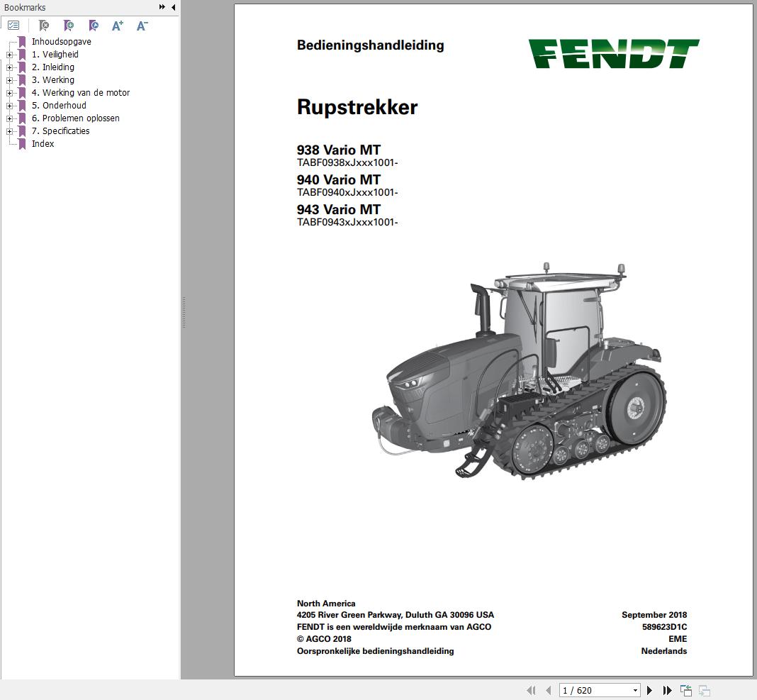Viewport: 757px width, 700px height.
Task: Click the panel splitter grip handle
Action: (x=184, y=313)
